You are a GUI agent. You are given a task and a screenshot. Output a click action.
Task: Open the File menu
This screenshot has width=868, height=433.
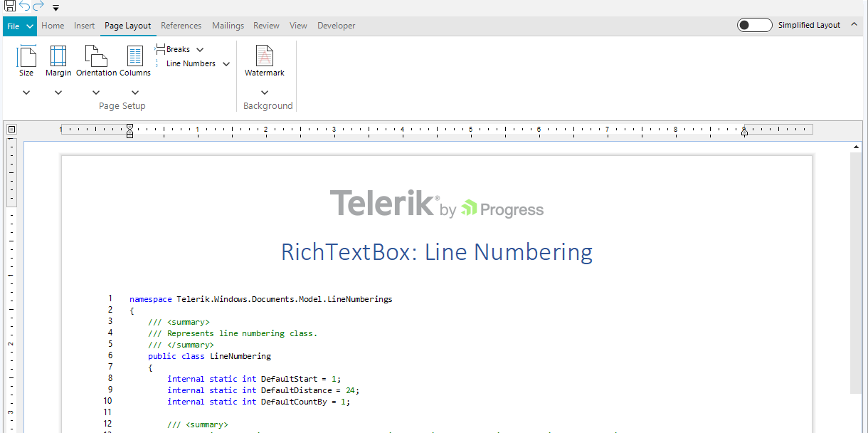point(19,25)
